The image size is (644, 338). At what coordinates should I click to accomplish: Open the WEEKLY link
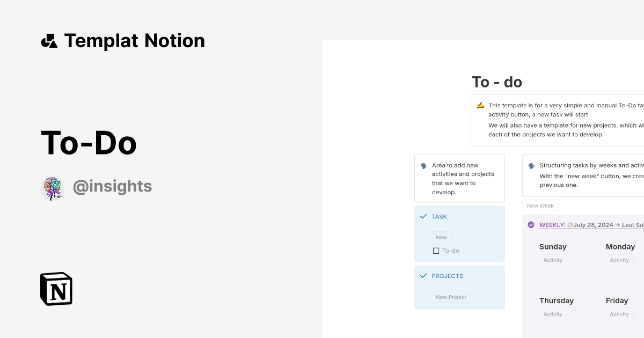[552, 224]
